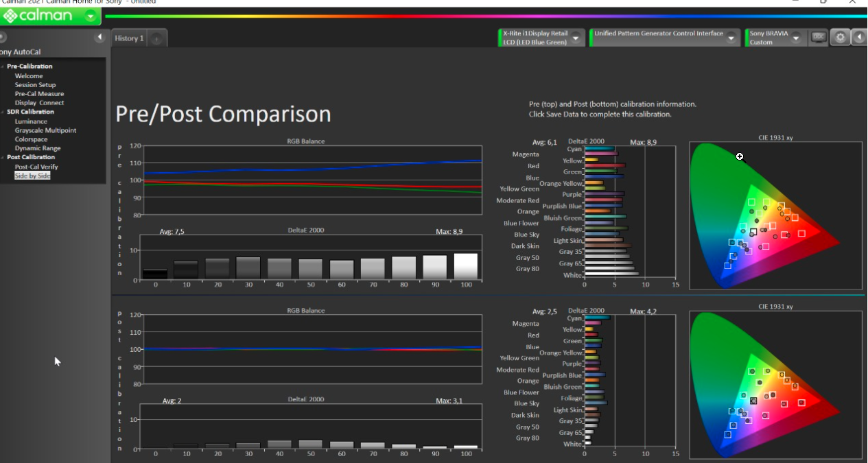Viewport: 868px width, 463px height.
Task: Go to Session Setup
Action: [36, 85]
